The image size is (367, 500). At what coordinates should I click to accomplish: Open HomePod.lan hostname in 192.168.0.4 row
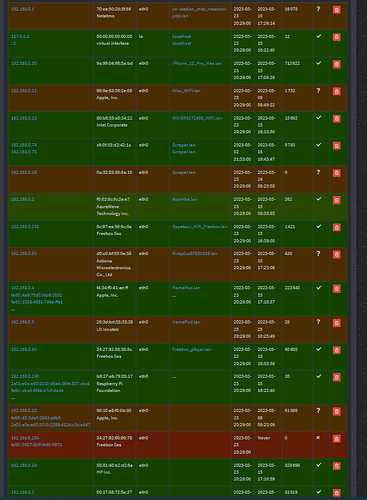(x=186, y=288)
